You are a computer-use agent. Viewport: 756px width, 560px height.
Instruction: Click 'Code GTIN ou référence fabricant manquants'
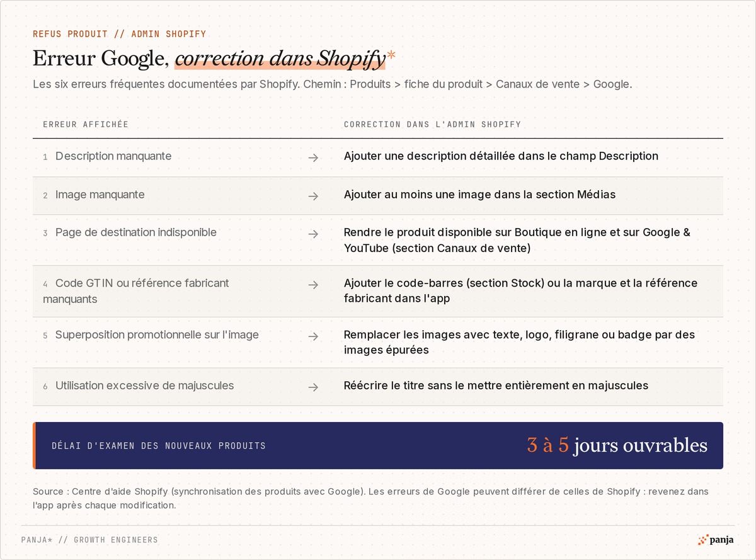(x=136, y=291)
